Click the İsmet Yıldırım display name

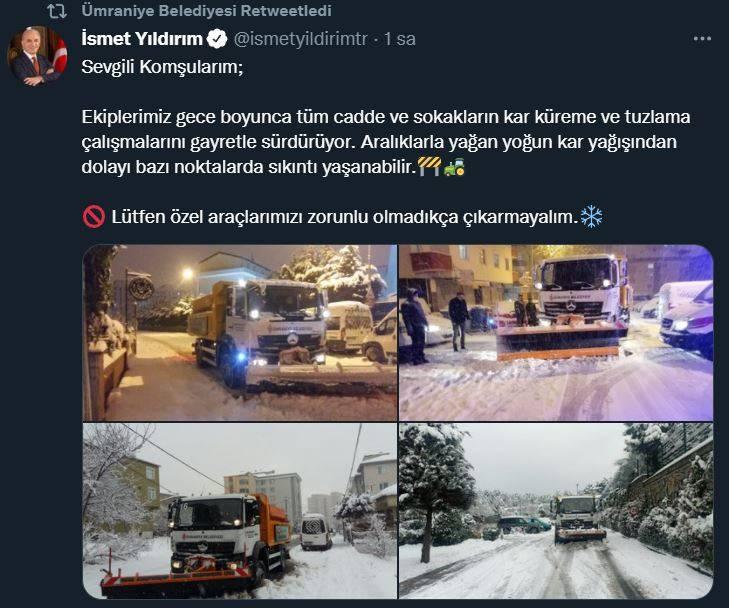(x=142, y=39)
